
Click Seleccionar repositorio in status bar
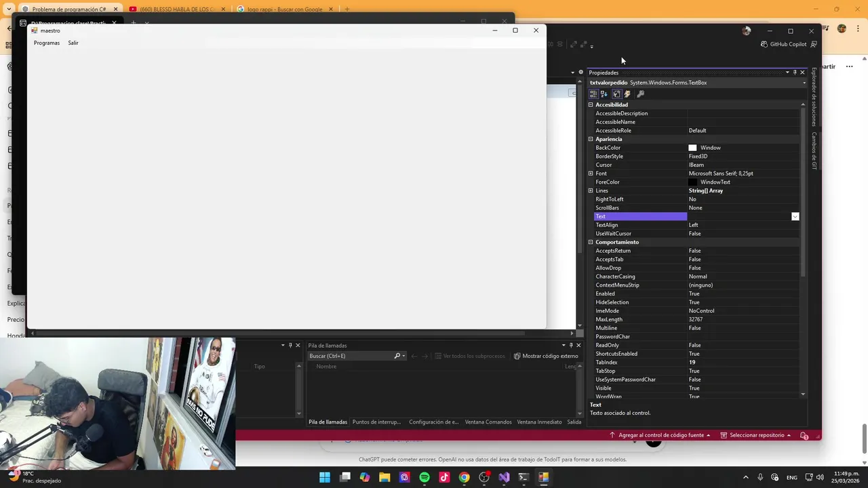pos(756,435)
